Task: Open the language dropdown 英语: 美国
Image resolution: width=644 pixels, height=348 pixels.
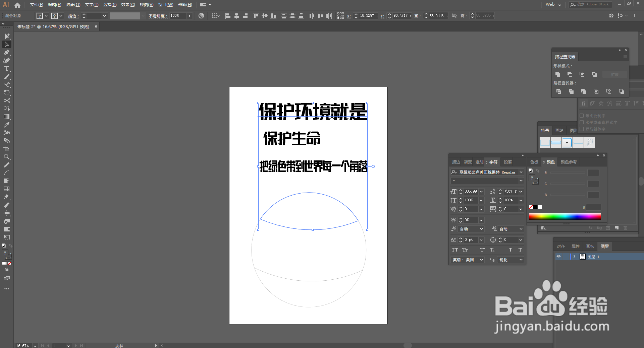Action: [467, 260]
